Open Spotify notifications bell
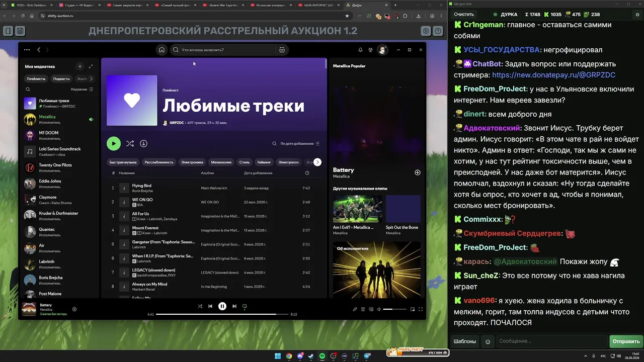 click(360, 50)
